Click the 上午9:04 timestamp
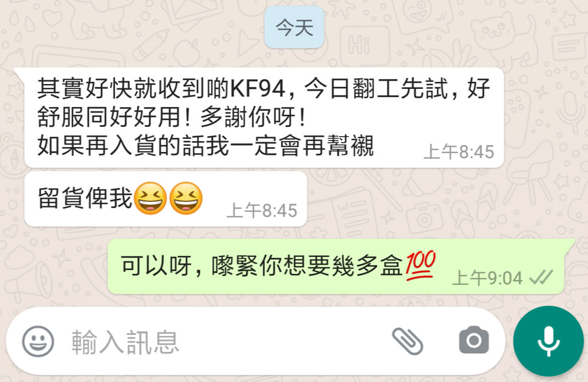The width and height of the screenshot is (588, 382). pyautogui.click(x=487, y=278)
